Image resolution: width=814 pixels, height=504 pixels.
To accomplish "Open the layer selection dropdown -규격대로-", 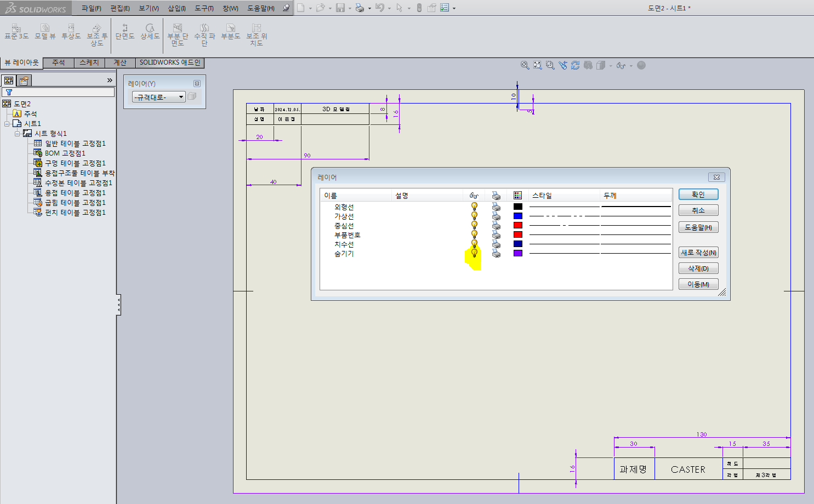I will (x=159, y=97).
